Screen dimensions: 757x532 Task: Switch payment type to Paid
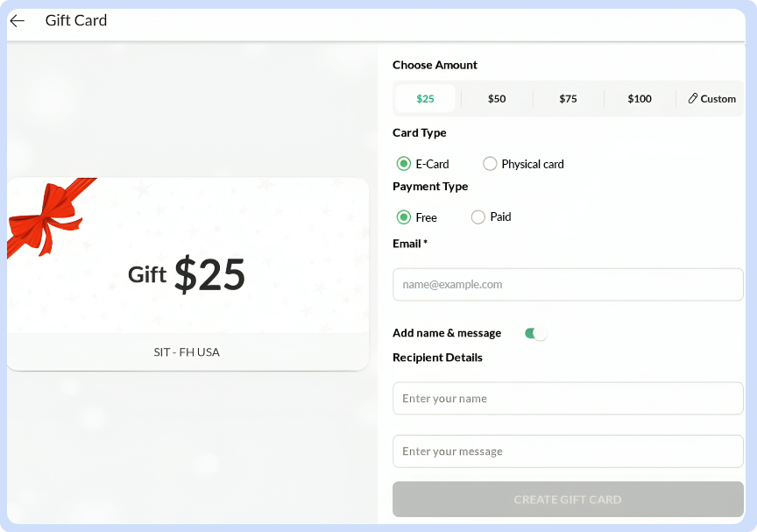pos(478,217)
